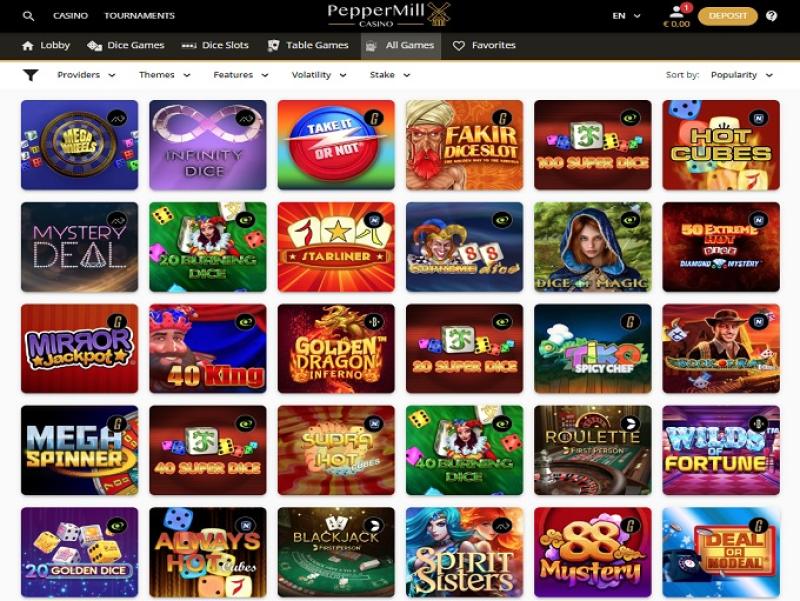Click the search magnifier icon

pos(29,16)
